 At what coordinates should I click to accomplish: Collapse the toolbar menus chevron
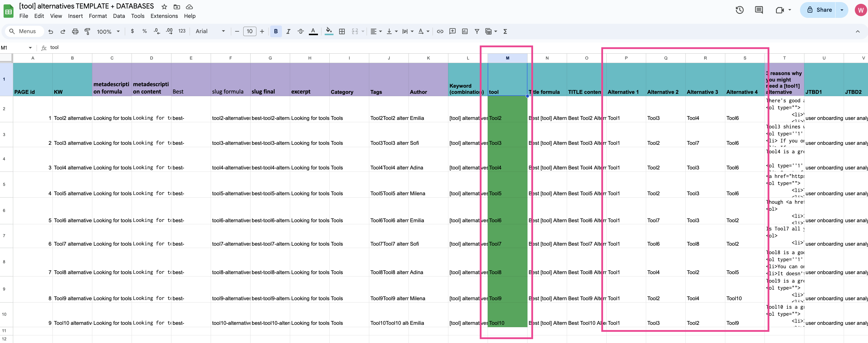click(857, 31)
